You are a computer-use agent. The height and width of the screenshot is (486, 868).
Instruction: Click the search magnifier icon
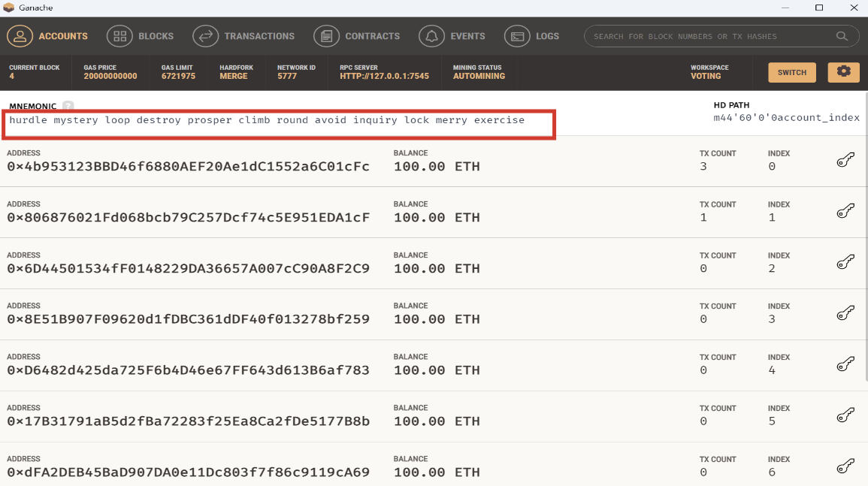click(842, 37)
